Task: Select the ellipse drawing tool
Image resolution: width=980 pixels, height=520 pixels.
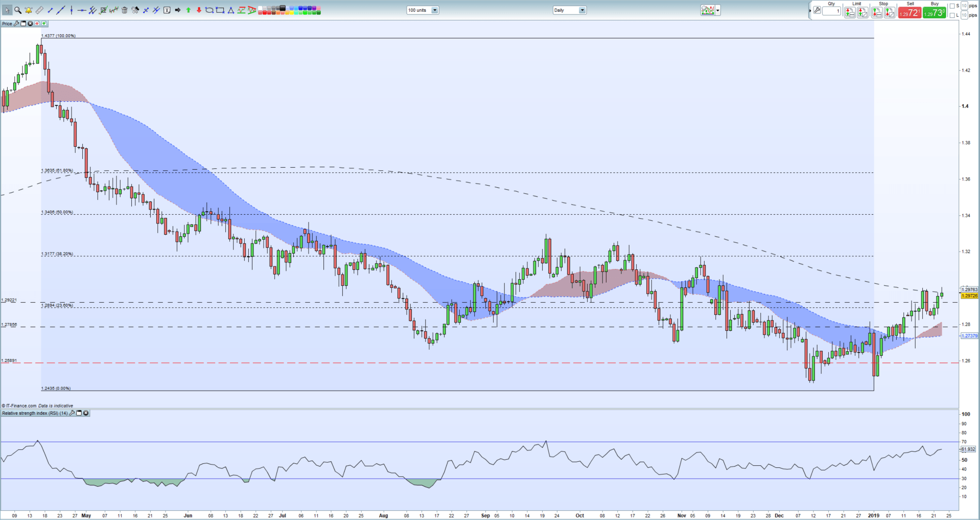Action: [x=209, y=10]
